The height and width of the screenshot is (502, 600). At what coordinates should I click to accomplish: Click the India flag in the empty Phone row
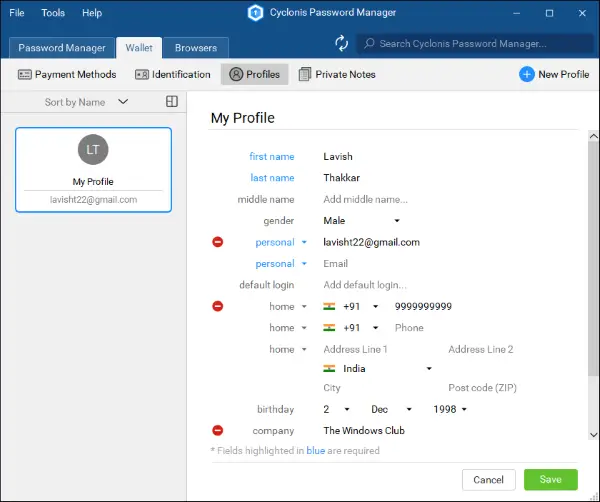[329, 328]
